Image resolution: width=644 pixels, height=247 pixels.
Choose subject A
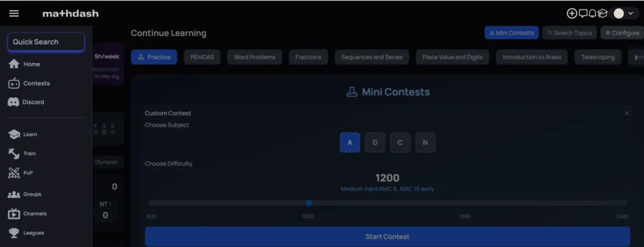click(350, 142)
